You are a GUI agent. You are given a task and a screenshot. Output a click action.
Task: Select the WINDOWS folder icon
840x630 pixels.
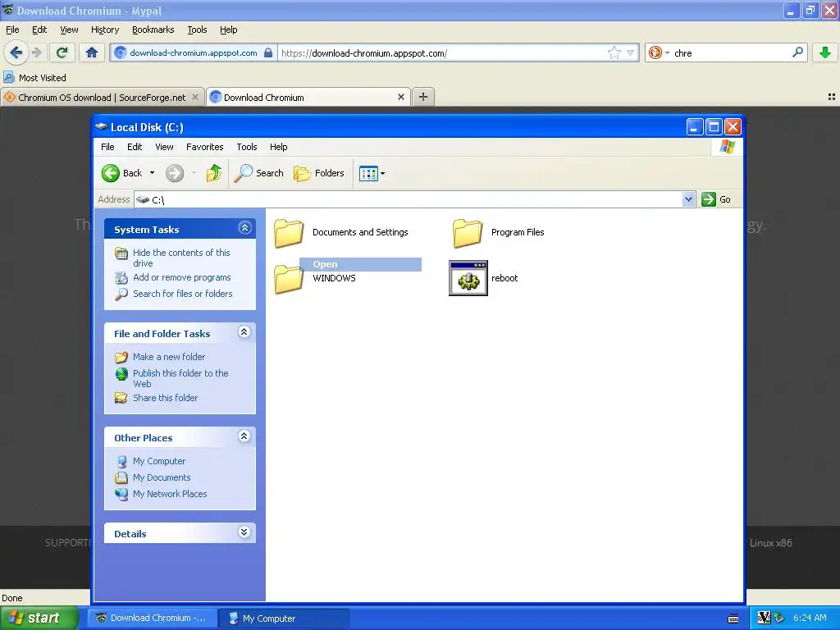pos(289,279)
